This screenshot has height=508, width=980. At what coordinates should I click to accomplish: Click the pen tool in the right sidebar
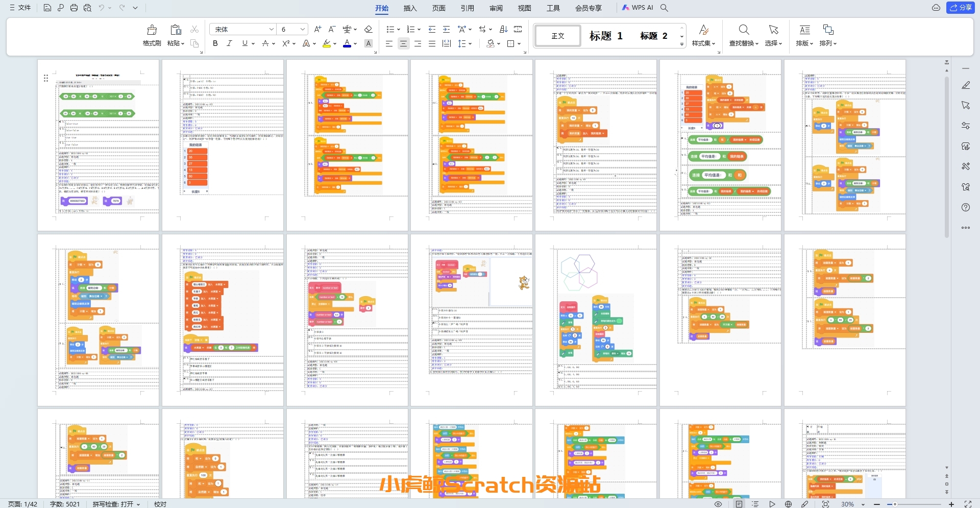(966, 85)
